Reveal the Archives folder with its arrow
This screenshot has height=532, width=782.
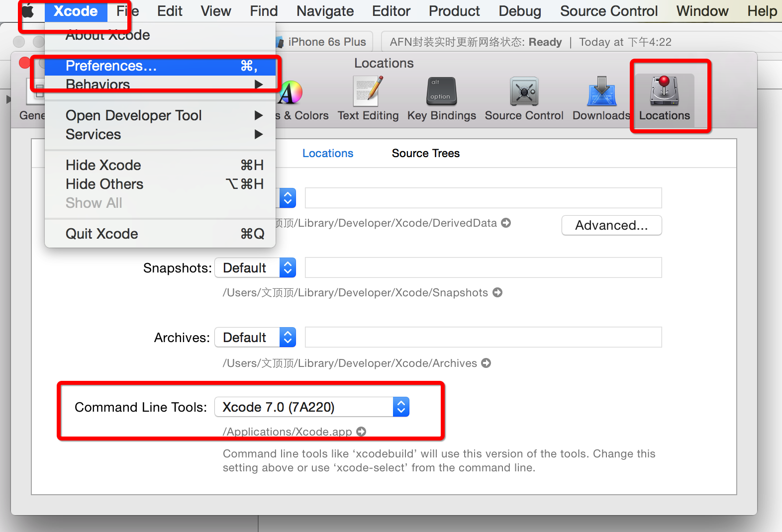(x=486, y=363)
